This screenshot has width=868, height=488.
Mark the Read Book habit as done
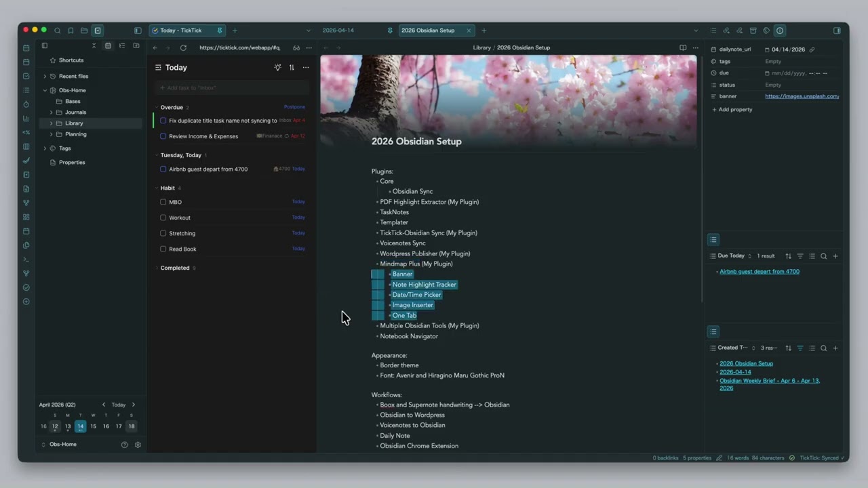[x=163, y=249]
